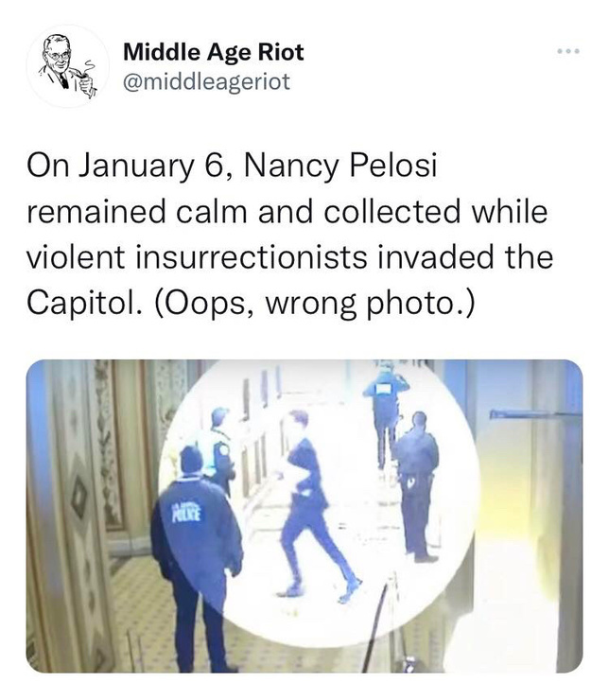
Task: Click the officer standing beside the wall
Action: pyautogui.click(x=417, y=486)
